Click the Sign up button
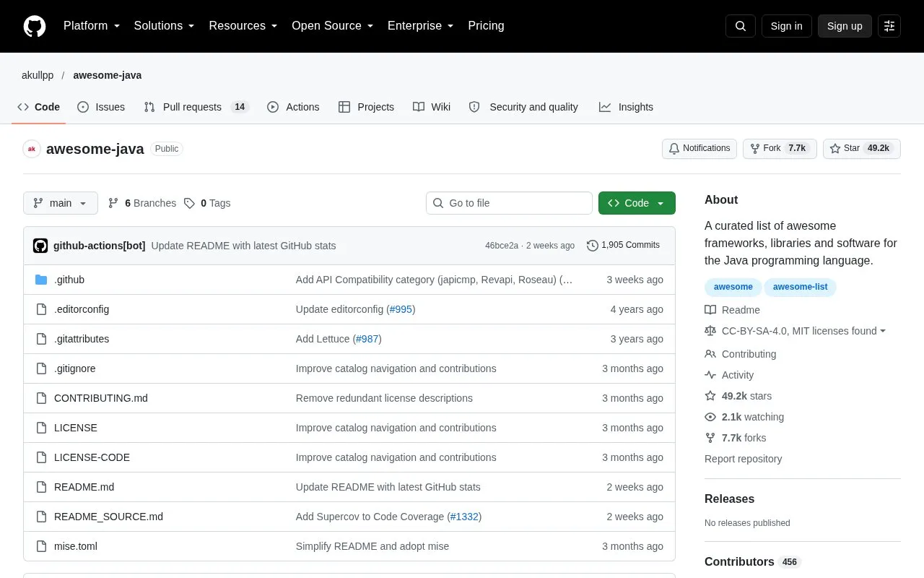This screenshot has height=578, width=924. coord(845,26)
